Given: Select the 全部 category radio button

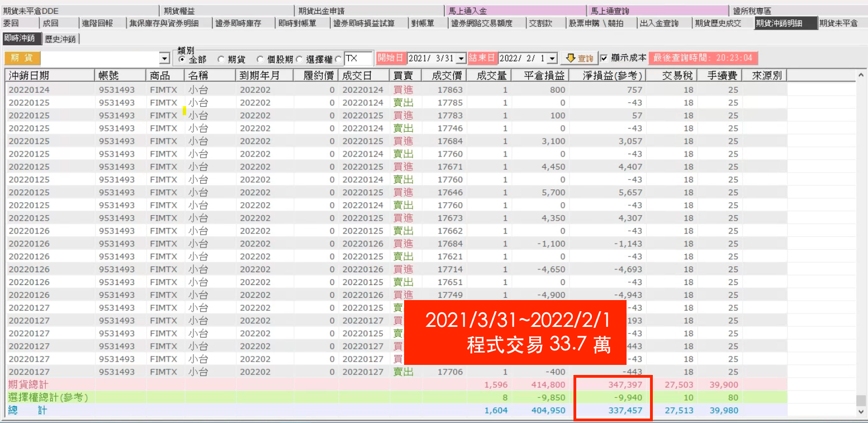Looking at the screenshot, I should (182, 59).
